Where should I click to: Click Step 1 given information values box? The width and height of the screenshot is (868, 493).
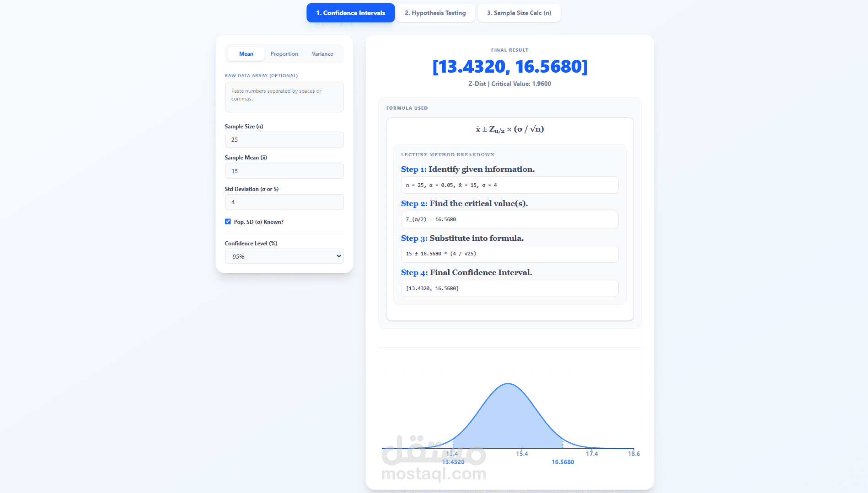pyautogui.click(x=510, y=185)
